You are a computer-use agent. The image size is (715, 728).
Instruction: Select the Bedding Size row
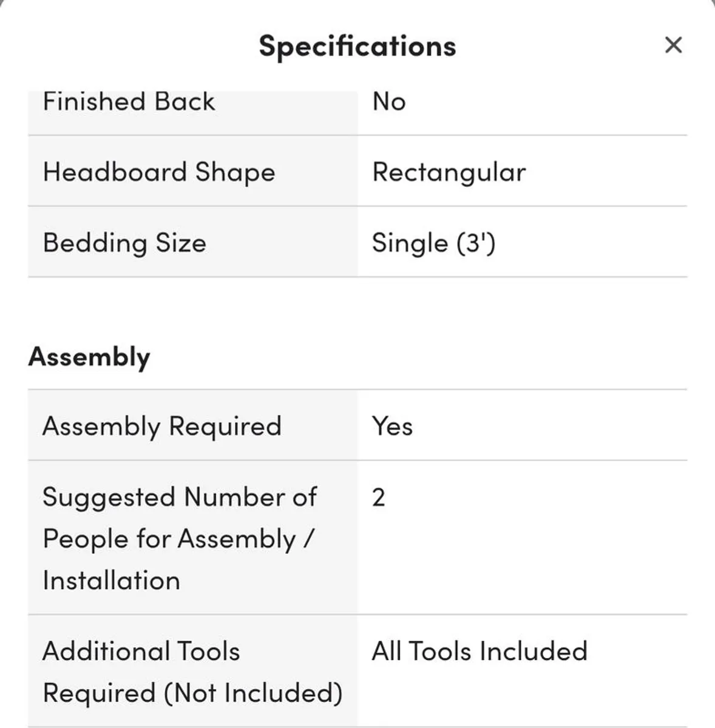point(192,243)
